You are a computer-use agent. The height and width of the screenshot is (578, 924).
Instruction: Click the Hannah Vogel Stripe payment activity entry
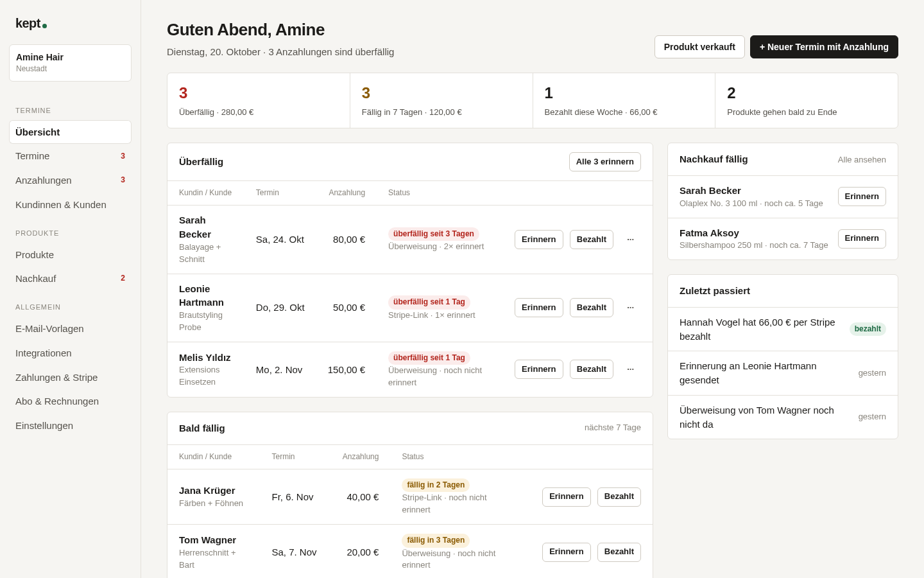coord(783,329)
